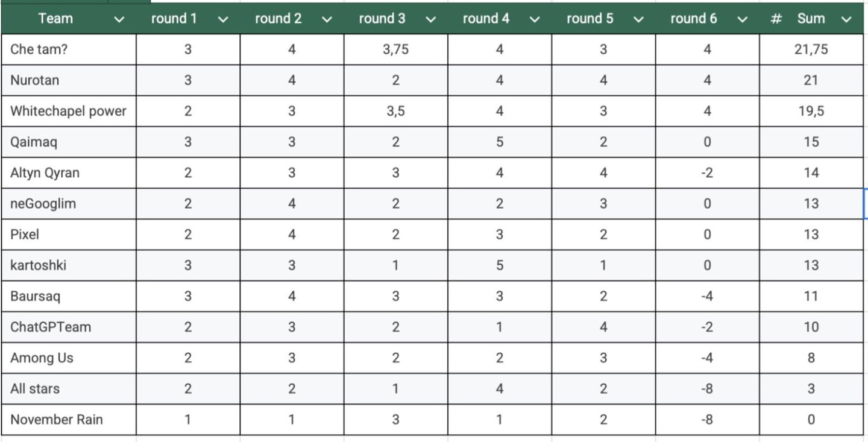
Task: Select the 3,75 cell in round 3
Action: point(395,49)
